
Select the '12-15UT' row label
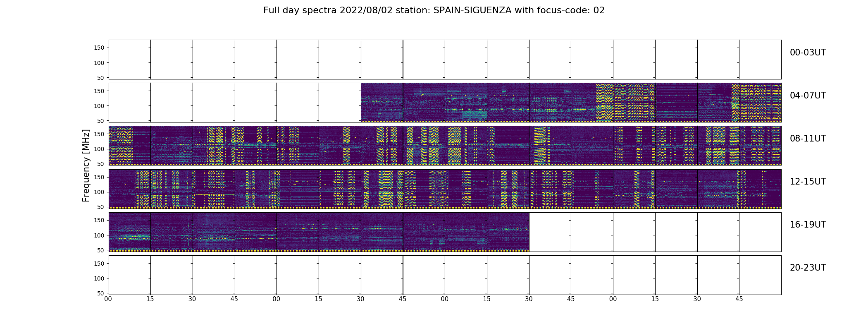click(808, 182)
